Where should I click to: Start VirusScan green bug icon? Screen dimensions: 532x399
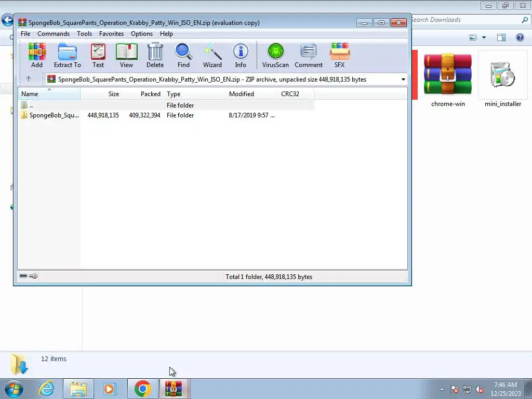(275, 55)
